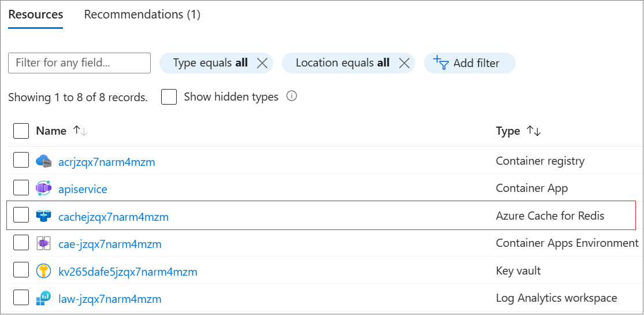Focus the Filter for any field box
Screen dimensions: 644x315
point(79,63)
